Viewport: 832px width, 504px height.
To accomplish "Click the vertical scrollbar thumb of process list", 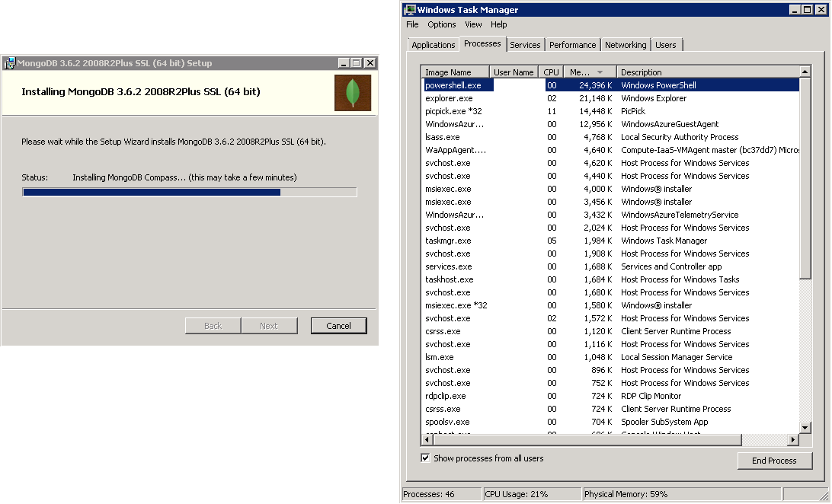I will (805, 178).
